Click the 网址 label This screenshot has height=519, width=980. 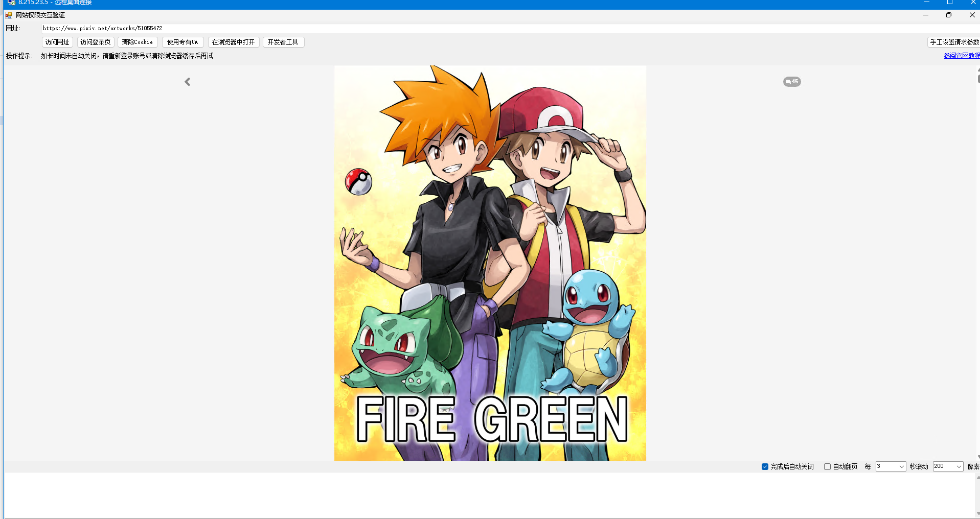tap(13, 29)
